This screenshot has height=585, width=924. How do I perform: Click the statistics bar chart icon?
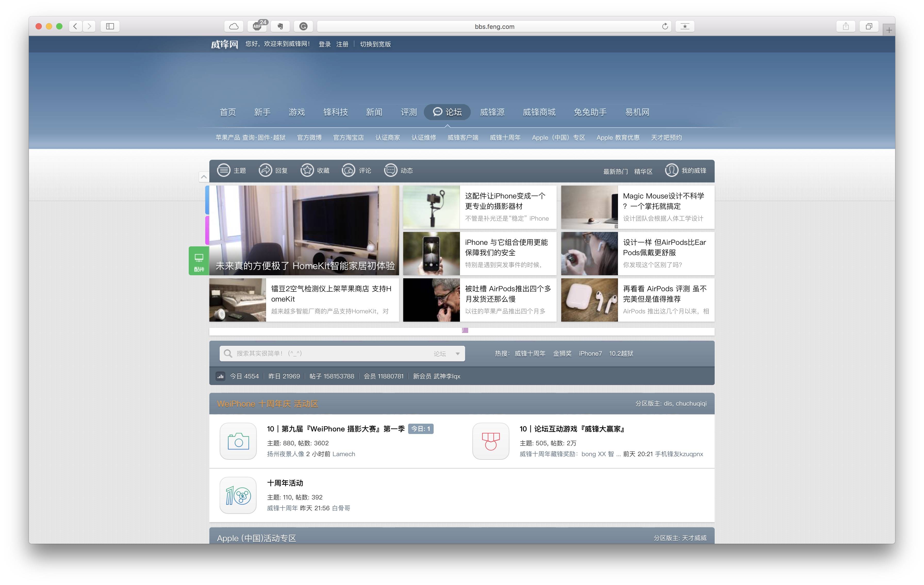[220, 376]
